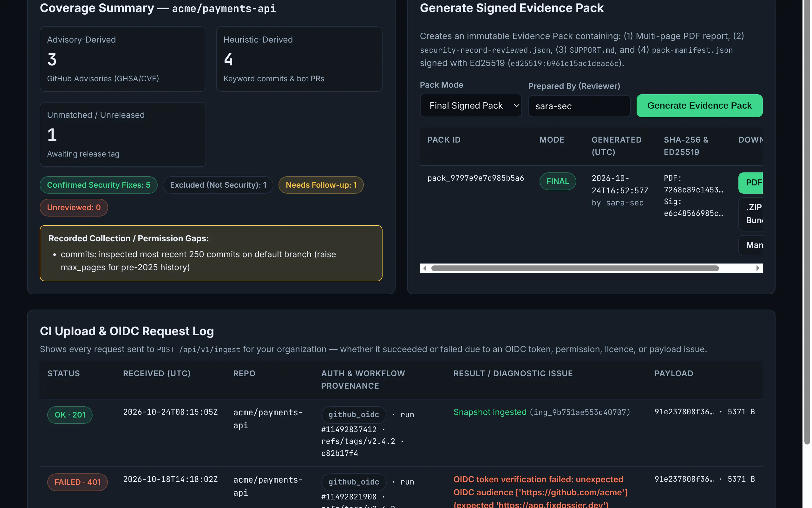Click Unreviewed: 0 badge
Screen dimensions: 812x508
tap(74, 207)
